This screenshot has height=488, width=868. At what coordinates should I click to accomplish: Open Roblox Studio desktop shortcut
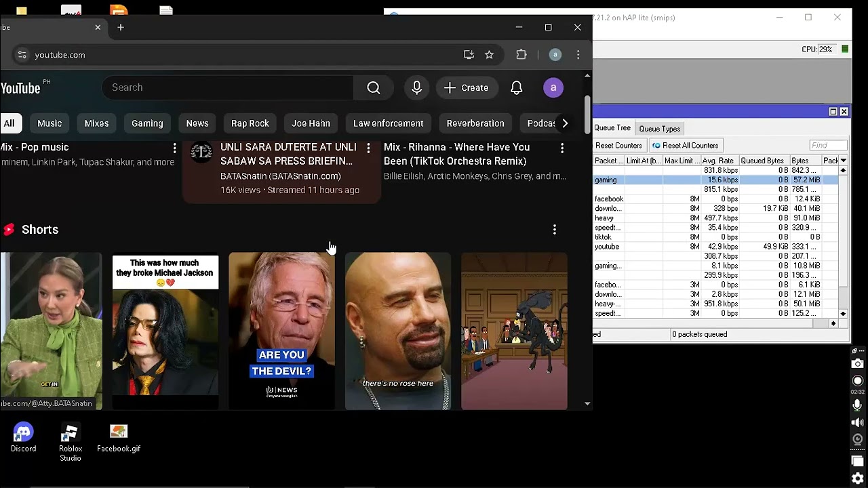click(70, 443)
